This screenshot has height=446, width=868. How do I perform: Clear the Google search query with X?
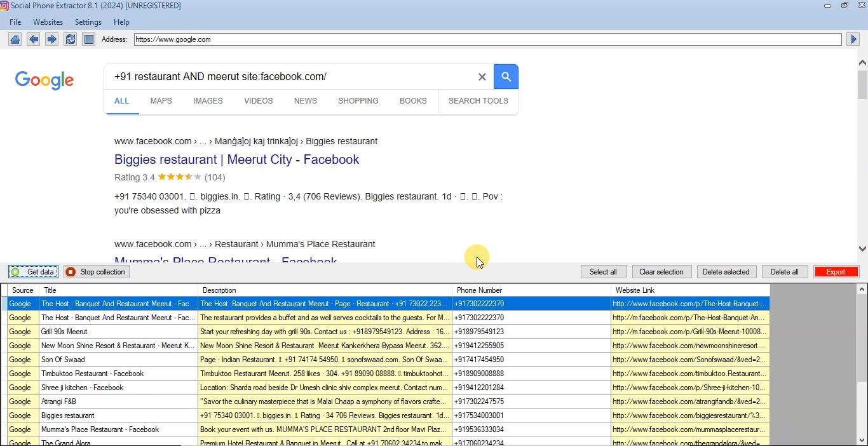(482, 77)
